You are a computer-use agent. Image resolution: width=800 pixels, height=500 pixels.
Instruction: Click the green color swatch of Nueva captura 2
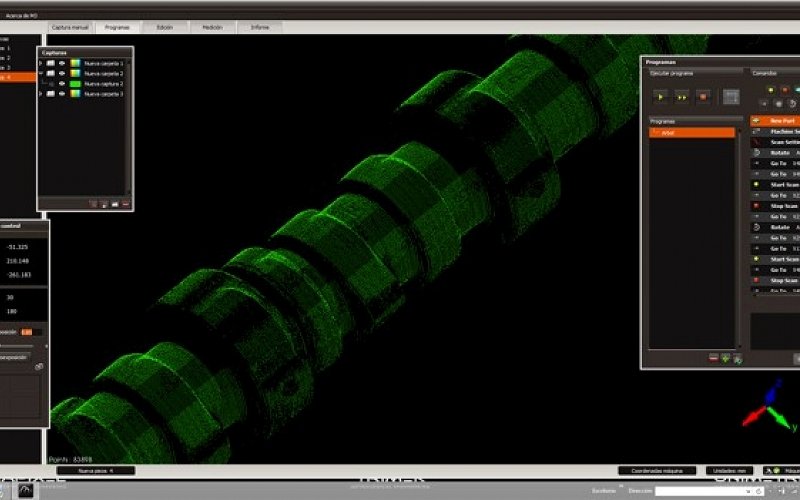(75, 84)
